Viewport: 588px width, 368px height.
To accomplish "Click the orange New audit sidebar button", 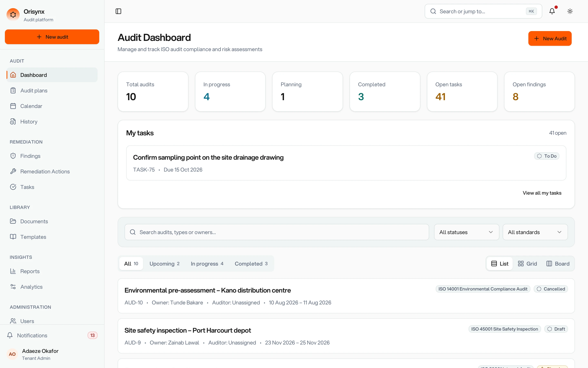I will 52,37.
